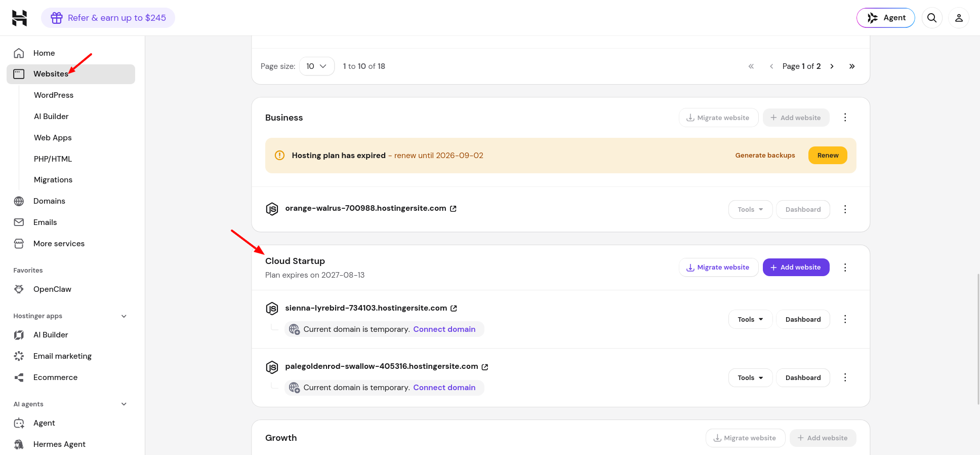
Task: Click the More services store icon
Action: click(x=19, y=244)
